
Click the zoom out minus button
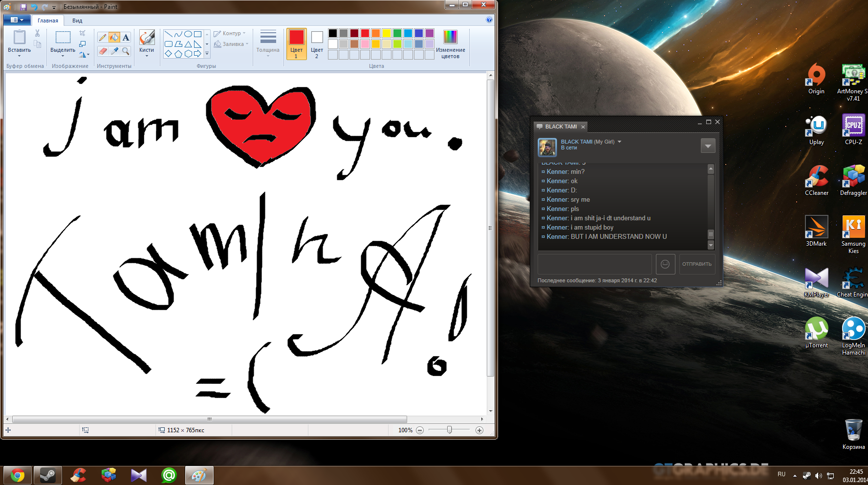point(420,430)
